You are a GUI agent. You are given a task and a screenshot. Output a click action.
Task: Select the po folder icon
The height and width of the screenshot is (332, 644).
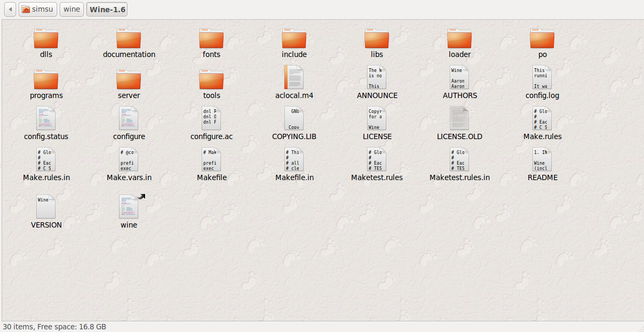pyautogui.click(x=542, y=38)
